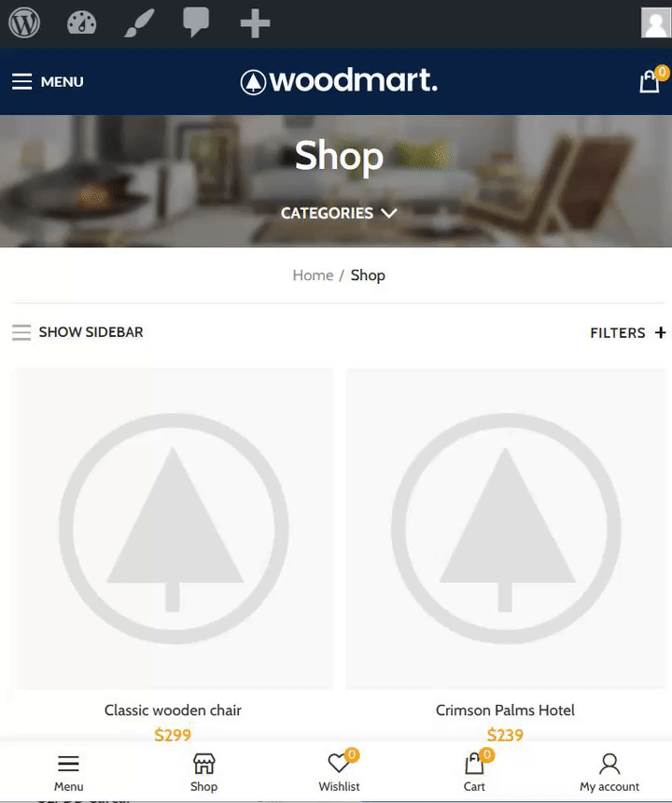The image size is (672, 803).
Task: Open My account in bottom bar
Action: pyautogui.click(x=609, y=772)
